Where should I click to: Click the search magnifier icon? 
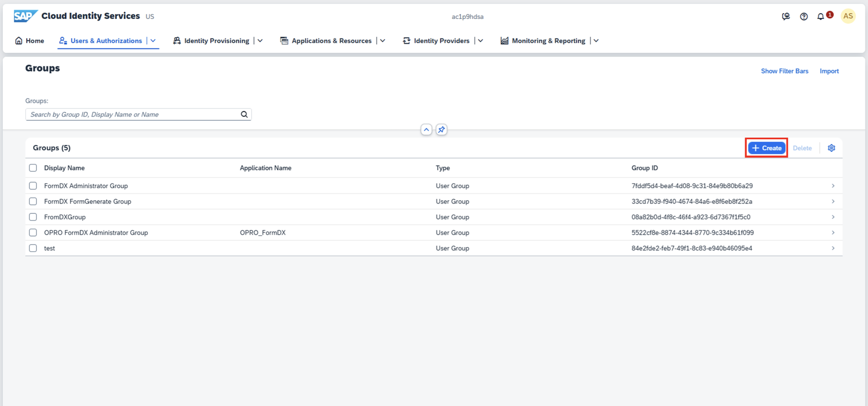click(244, 114)
